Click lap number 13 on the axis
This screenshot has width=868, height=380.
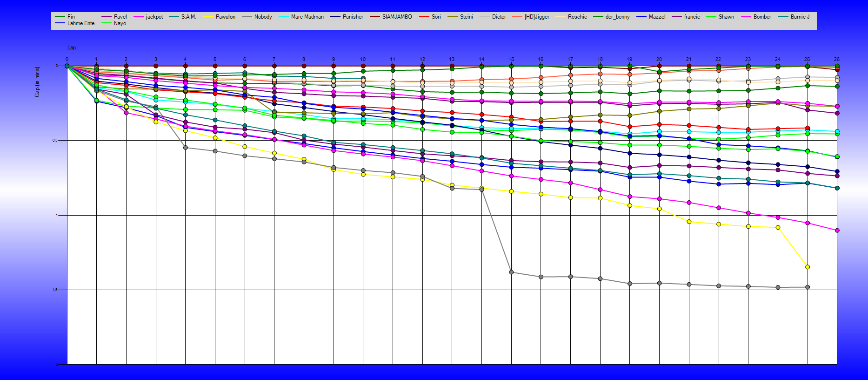[452, 60]
